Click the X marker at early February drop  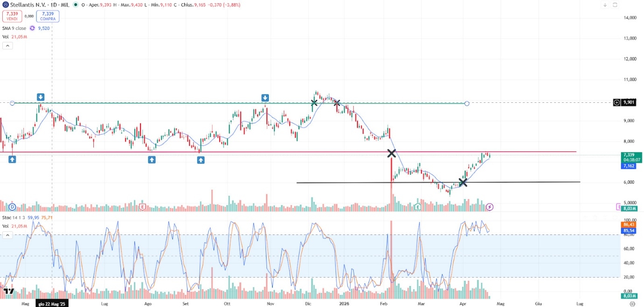pyautogui.click(x=392, y=153)
